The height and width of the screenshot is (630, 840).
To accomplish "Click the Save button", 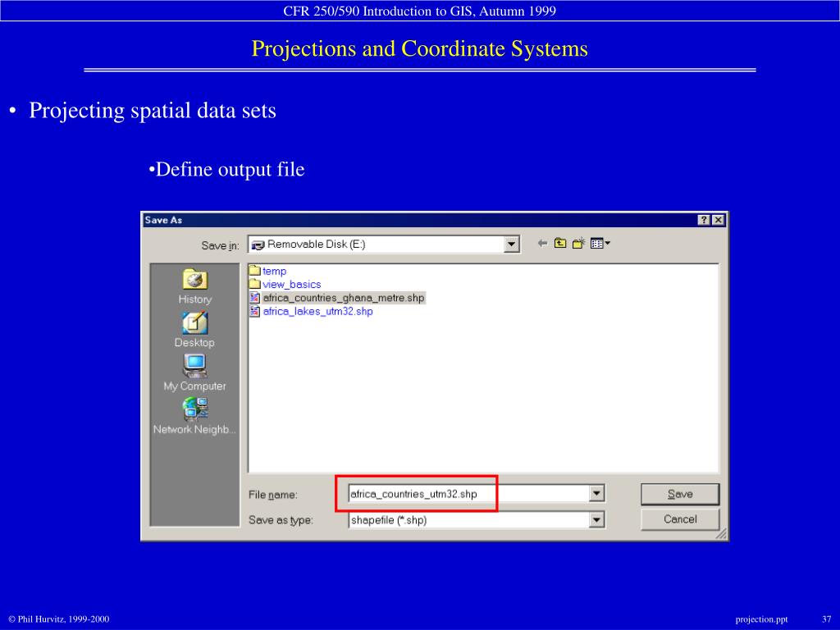I will coord(680,494).
